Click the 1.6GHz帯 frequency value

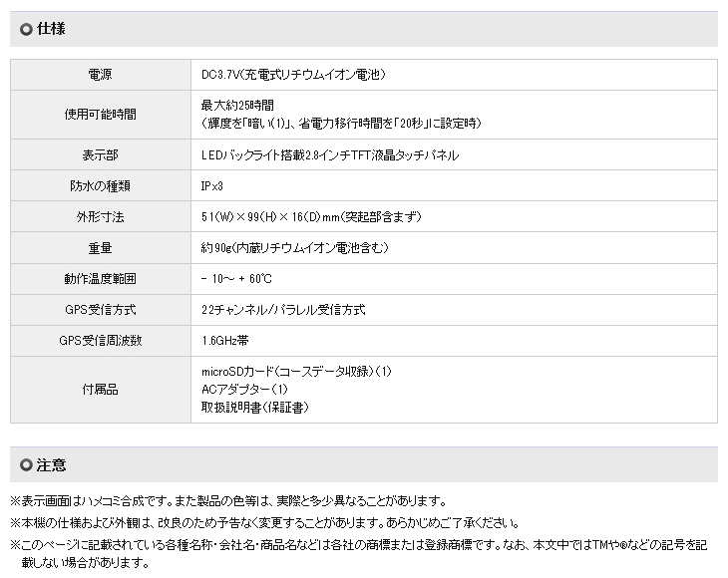coord(227,341)
